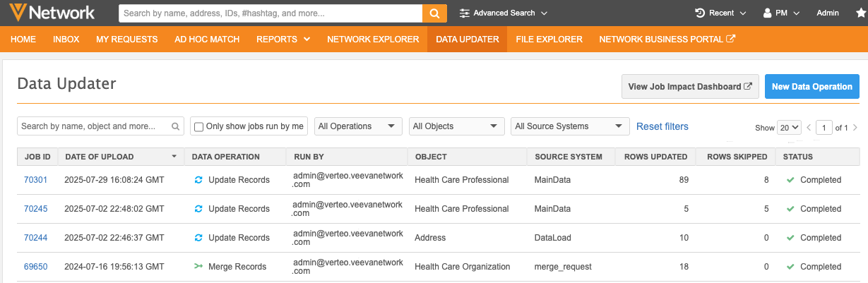Open Advanced Search filter options

click(x=503, y=13)
